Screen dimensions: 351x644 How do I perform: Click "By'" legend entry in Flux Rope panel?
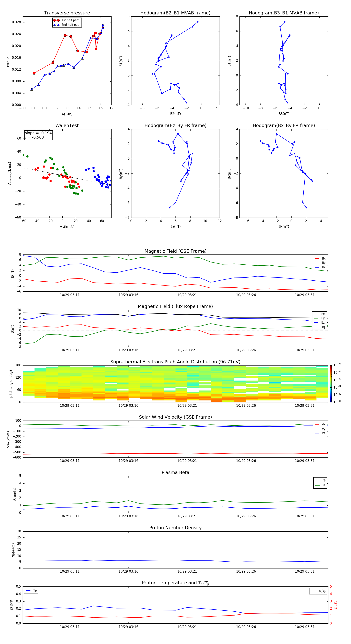tap(320, 318)
